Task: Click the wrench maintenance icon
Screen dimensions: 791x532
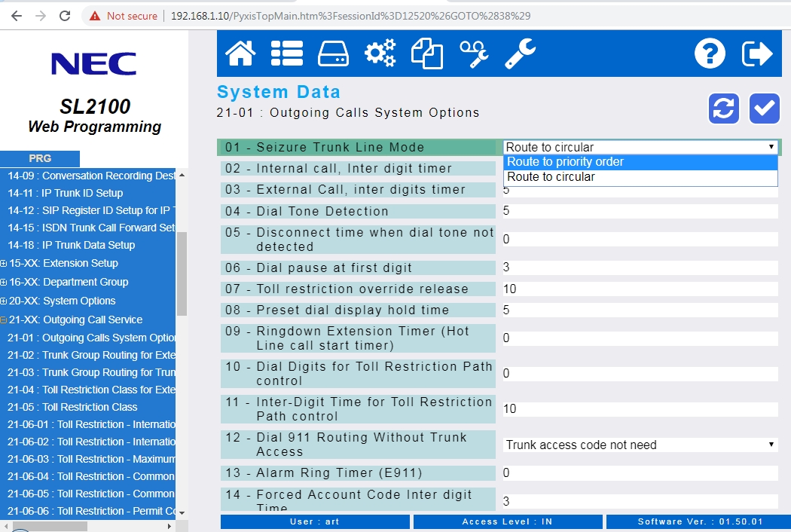Action: tap(520, 54)
